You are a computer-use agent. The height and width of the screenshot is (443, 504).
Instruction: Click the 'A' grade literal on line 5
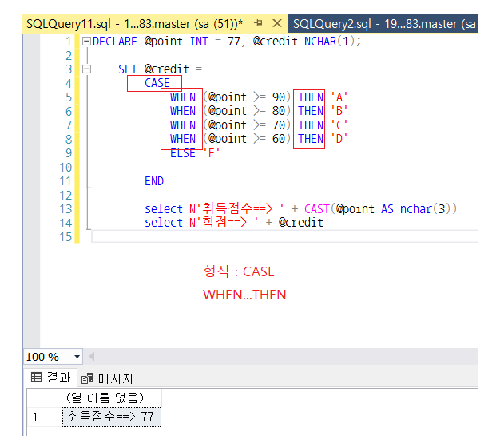pos(339,97)
